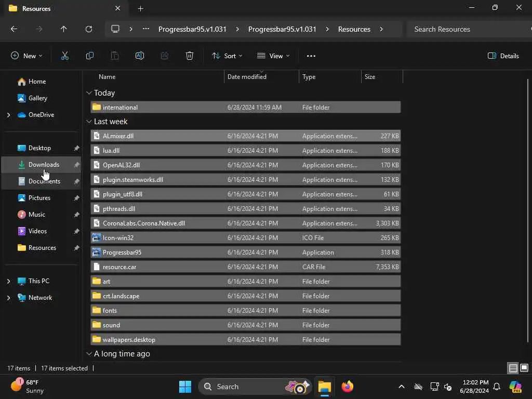Open Pictures in the sidebar
The height and width of the screenshot is (399, 532).
click(39, 198)
